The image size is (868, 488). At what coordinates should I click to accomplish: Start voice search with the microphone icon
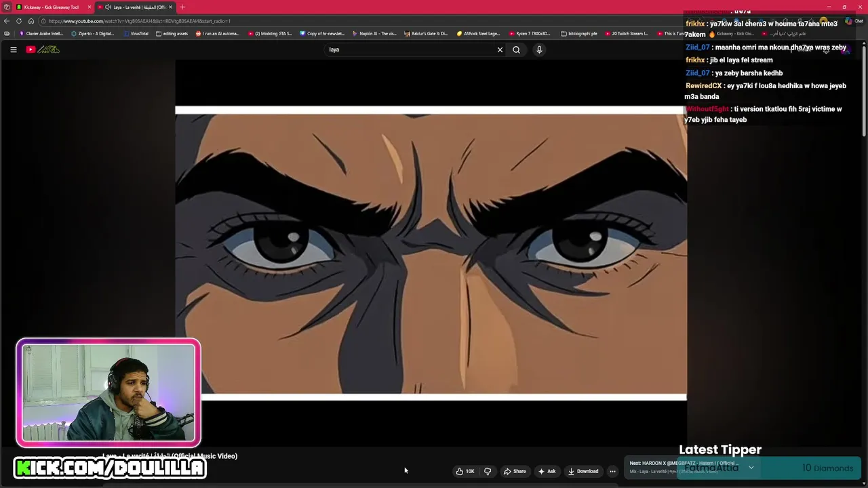(539, 49)
